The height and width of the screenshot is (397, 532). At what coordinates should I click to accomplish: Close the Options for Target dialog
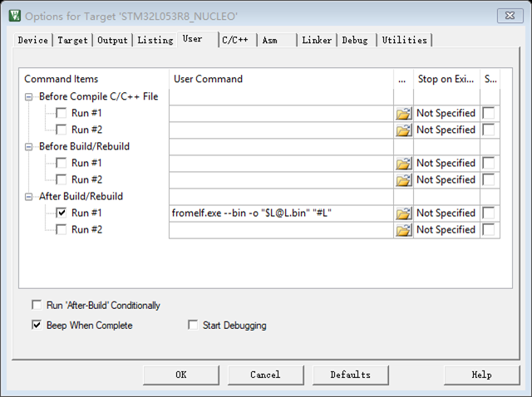pos(510,16)
